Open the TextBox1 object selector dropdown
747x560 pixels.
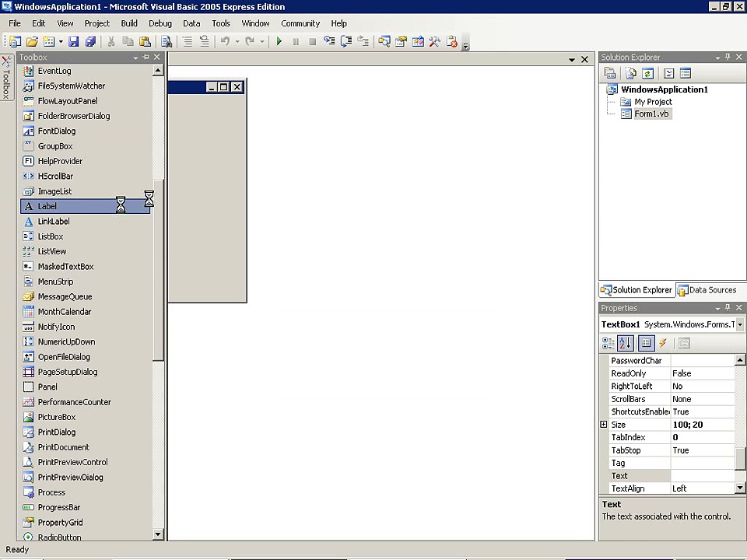click(739, 324)
